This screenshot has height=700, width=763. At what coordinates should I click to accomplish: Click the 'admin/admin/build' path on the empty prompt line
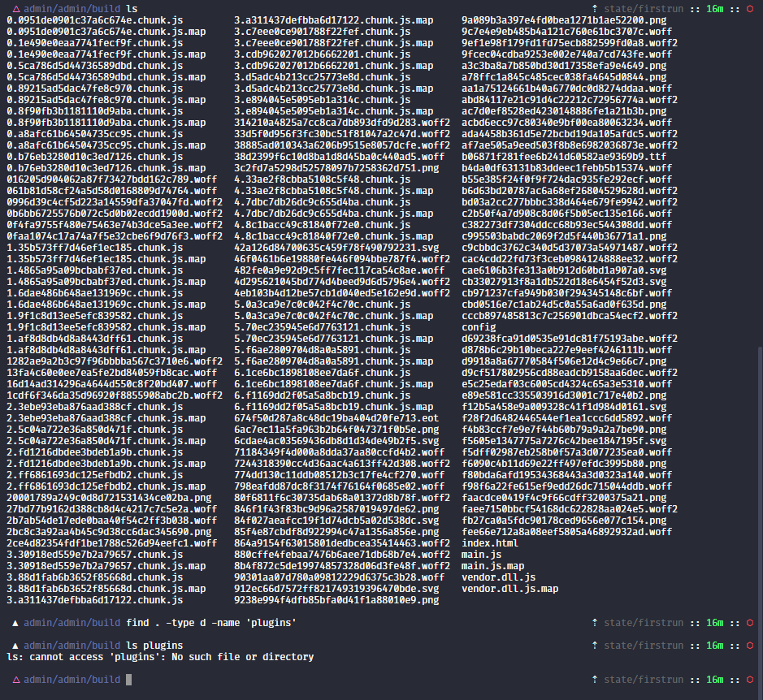click(72, 680)
